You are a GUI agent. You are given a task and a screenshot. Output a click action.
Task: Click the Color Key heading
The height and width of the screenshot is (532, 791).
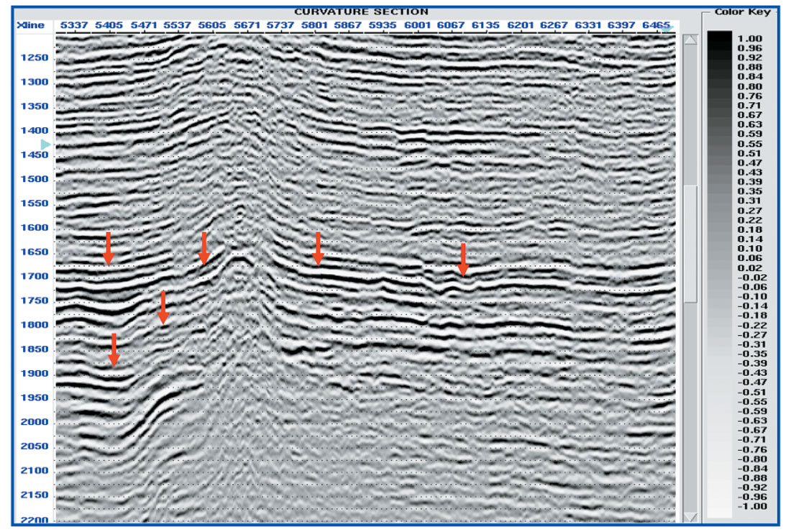pos(743,12)
